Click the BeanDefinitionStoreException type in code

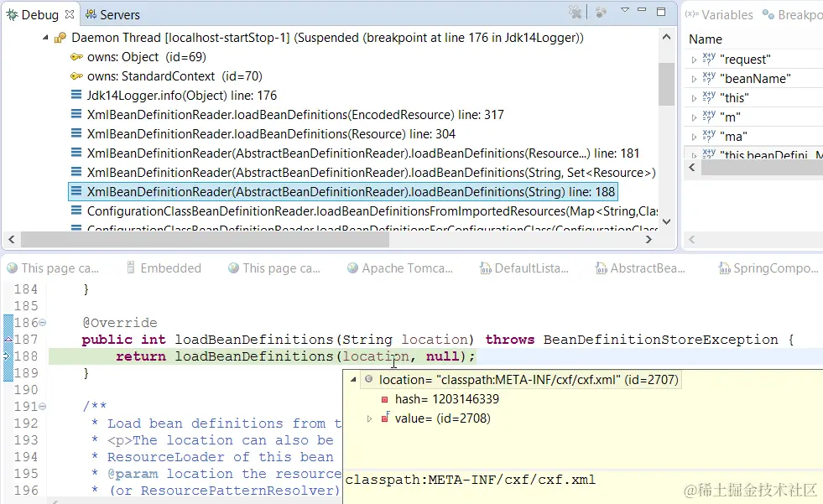point(661,340)
